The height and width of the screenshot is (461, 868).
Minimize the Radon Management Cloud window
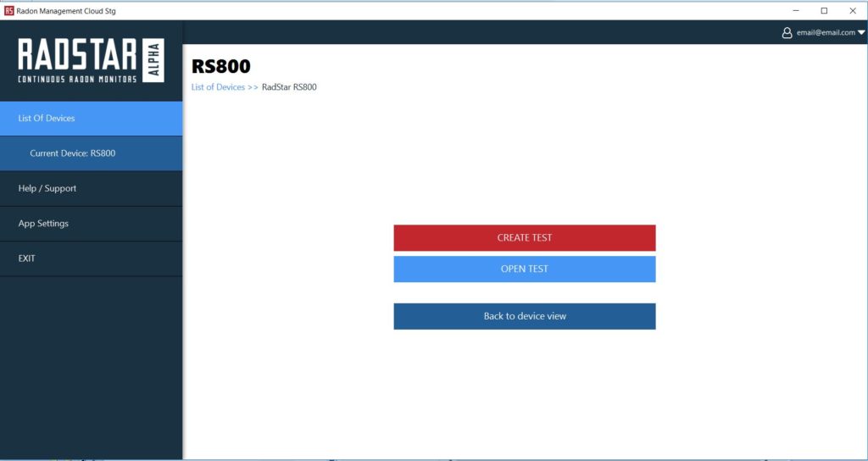[x=795, y=10]
